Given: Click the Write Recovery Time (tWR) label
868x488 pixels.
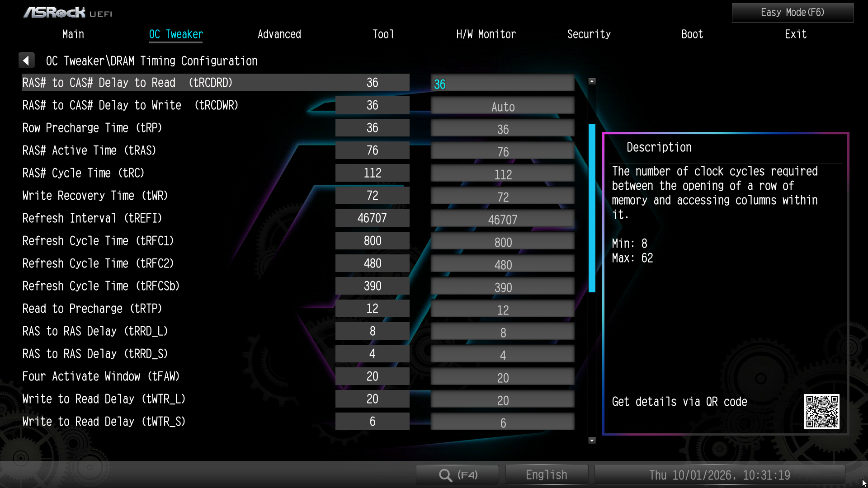Looking at the screenshot, I should coord(95,196).
